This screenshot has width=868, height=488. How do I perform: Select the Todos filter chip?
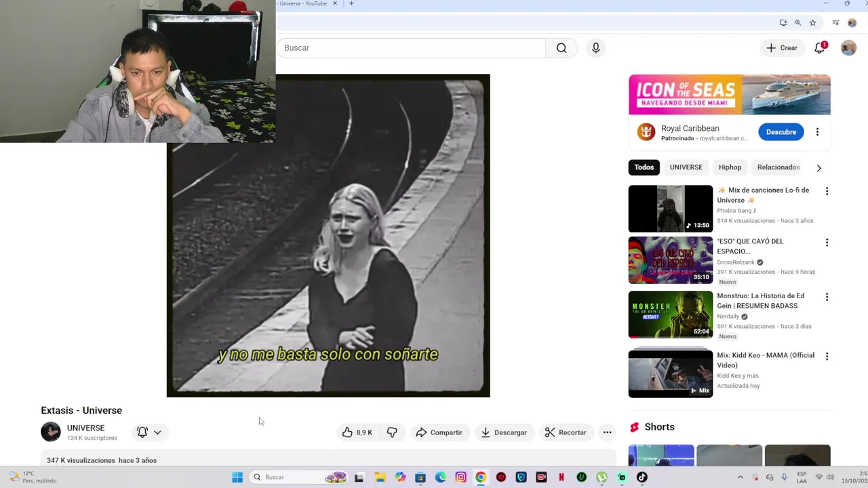(644, 167)
